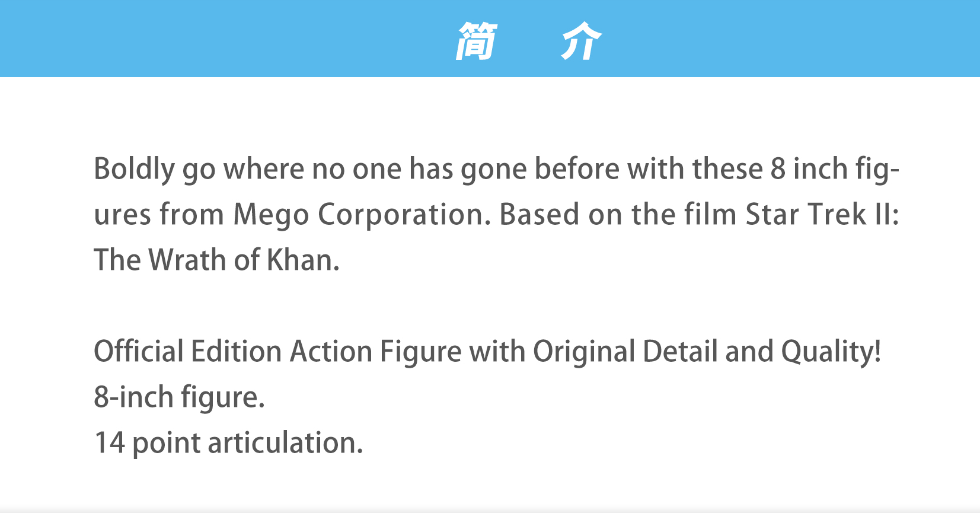This screenshot has width=980, height=513.
Task: Click the 介 character in the header
Action: [x=582, y=40]
